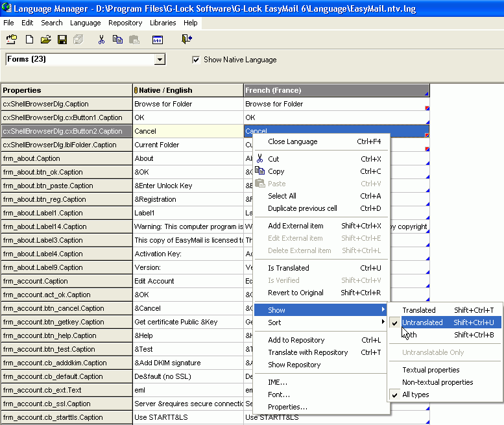
Task: Open the Language menu
Action: click(x=86, y=23)
